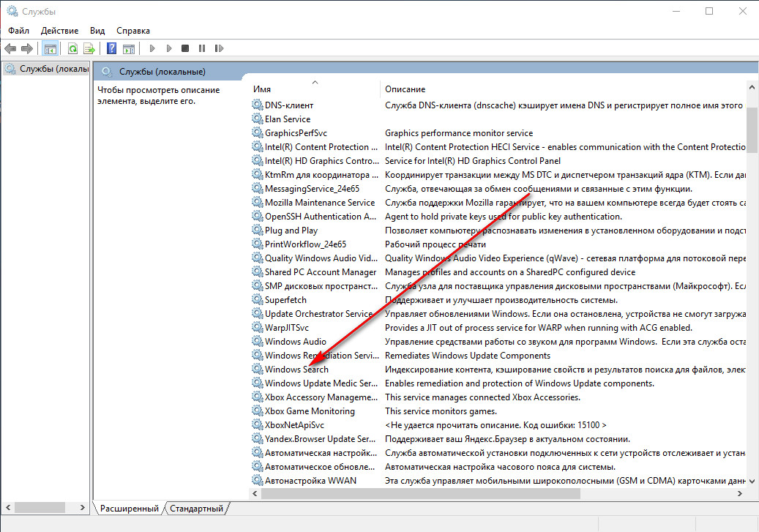Open Help with the blue question mark icon

tap(111, 48)
